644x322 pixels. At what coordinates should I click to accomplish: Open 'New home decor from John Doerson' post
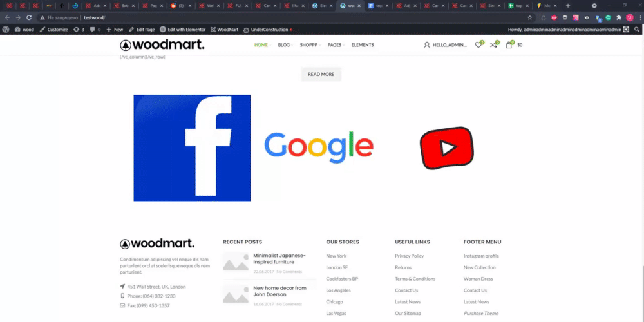279,291
